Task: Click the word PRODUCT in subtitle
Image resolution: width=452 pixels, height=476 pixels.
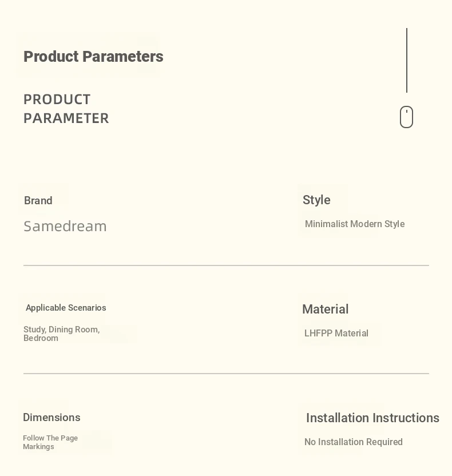Action: [57, 100]
